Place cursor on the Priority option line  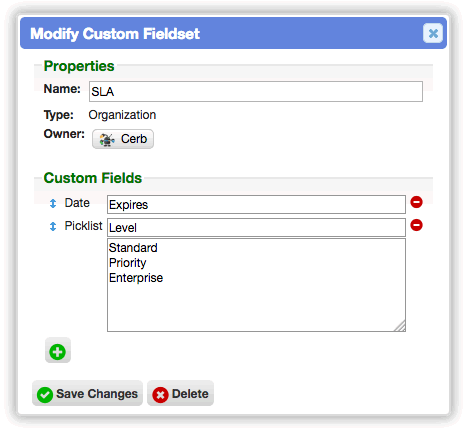pyautogui.click(x=128, y=263)
